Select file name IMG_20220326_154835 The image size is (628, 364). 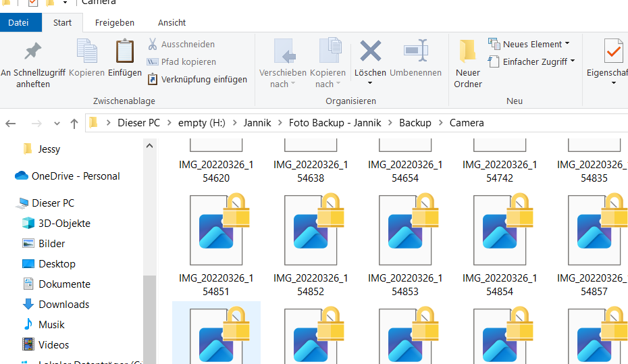pos(592,172)
